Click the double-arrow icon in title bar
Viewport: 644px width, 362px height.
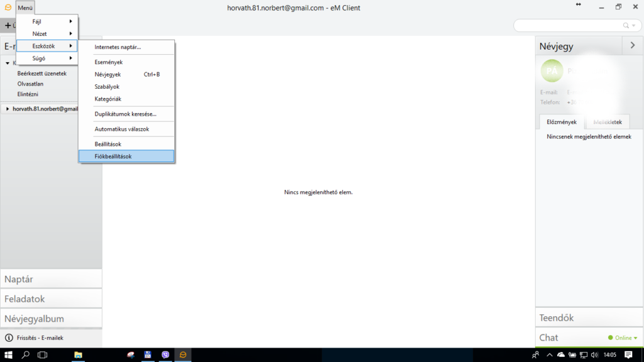579,4
